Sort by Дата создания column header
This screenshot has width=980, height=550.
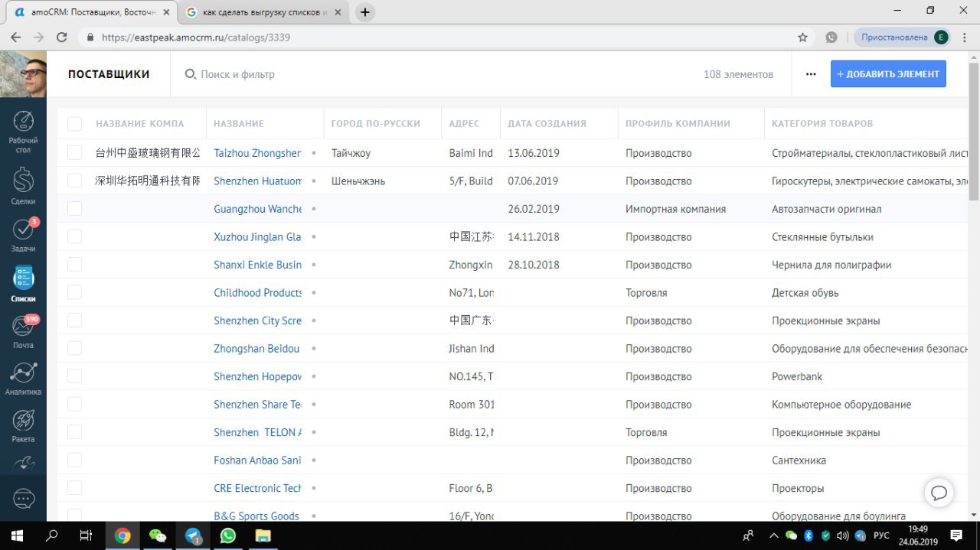coord(547,123)
